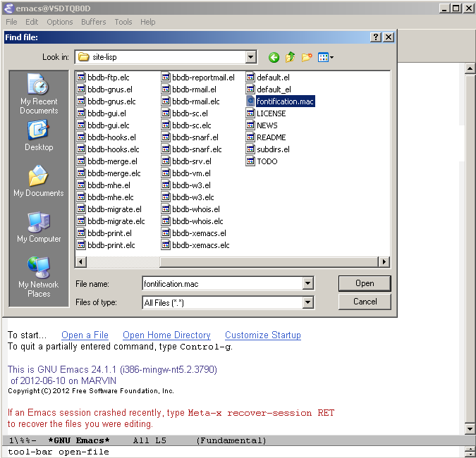Image resolution: width=476 pixels, height=458 pixels.
Task: Select the README file icon
Action: pos(250,137)
